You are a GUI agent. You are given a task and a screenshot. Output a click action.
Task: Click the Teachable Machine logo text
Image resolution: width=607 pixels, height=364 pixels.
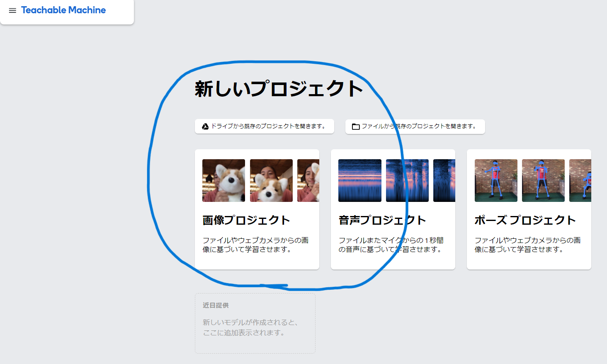pos(63,10)
